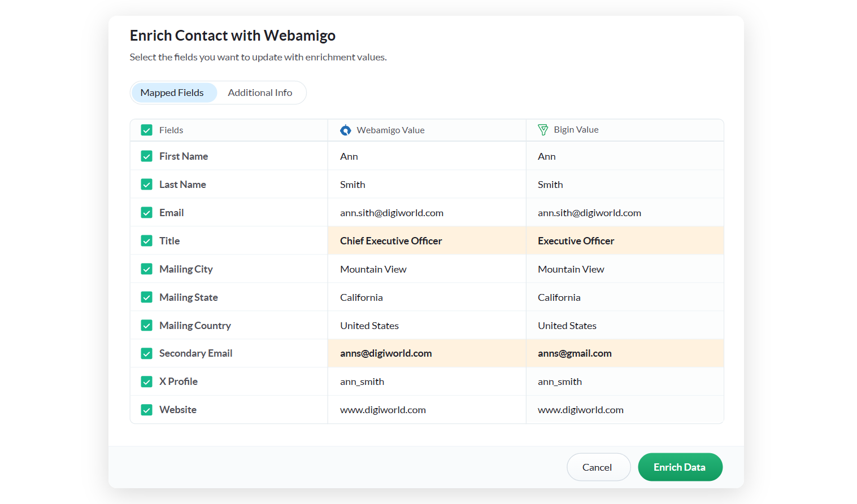Viewport: 857px width, 504px height.
Task: Uncheck the Last Name checkbox
Action: 147,185
